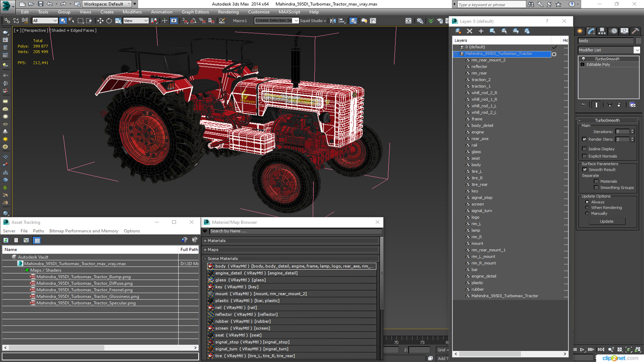The height and width of the screenshot is (362, 644).
Task: Open the MAXScript menu
Action: (x=289, y=12)
